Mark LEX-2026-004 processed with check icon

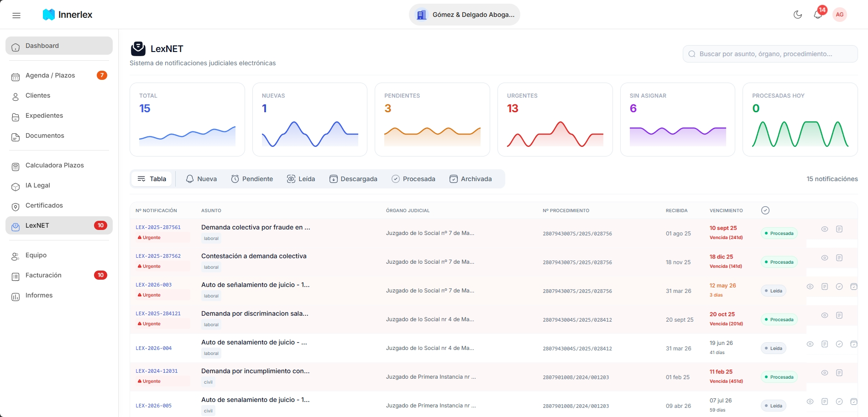click(839, 344)
